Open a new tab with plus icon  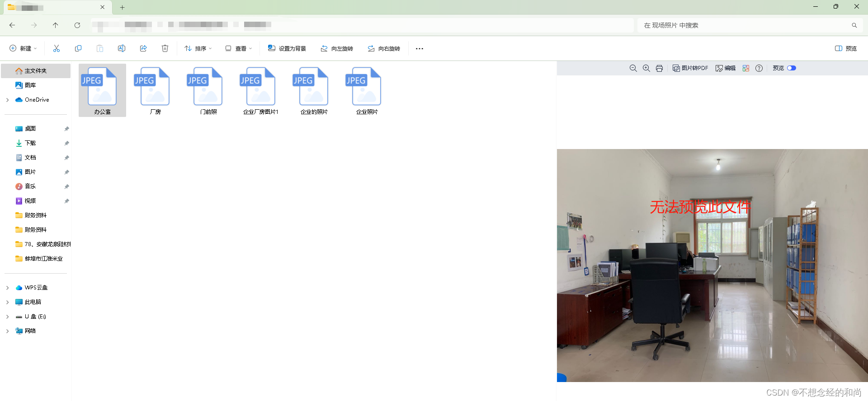(x=122, y=7)
